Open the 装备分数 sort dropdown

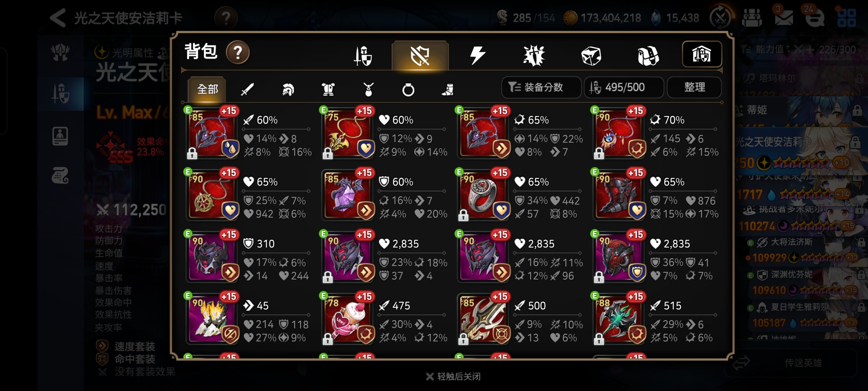pos(541,87)
